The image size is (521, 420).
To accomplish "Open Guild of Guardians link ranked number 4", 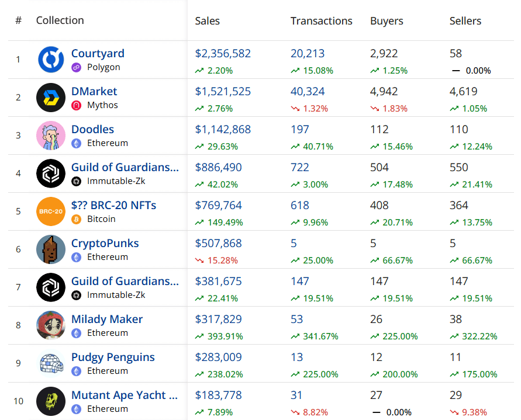I will click(125, 167).
